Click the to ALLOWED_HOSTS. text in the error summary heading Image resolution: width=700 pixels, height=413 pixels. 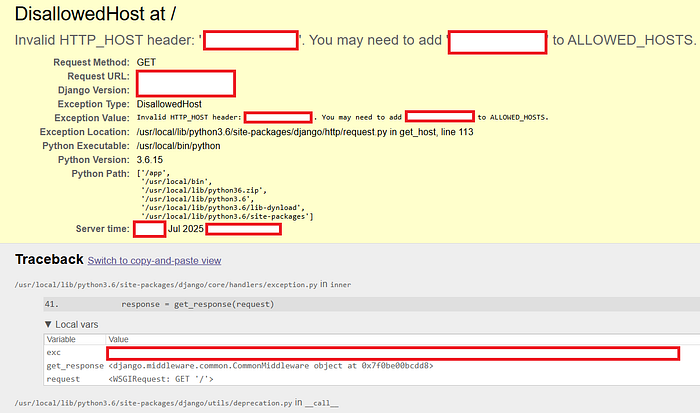tap(624, 40)
